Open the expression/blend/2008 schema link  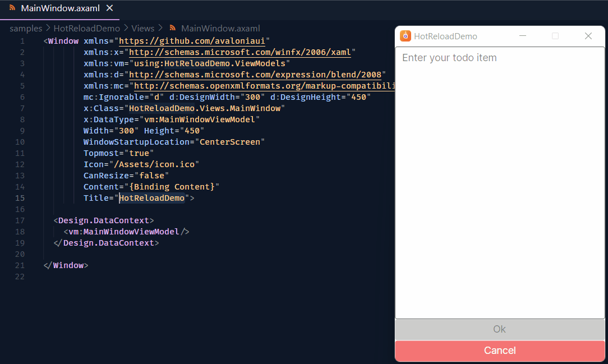(255, 75)
